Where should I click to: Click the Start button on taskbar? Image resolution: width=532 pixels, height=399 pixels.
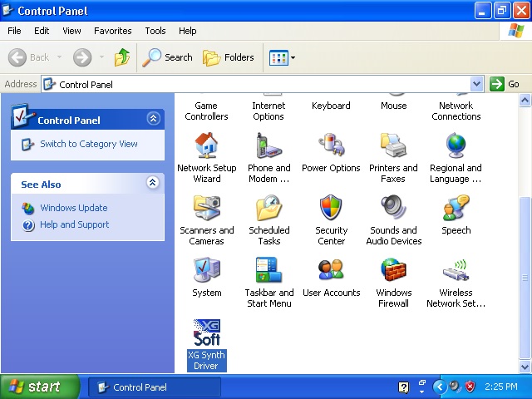pyautogui.click(x=39, y=387)
